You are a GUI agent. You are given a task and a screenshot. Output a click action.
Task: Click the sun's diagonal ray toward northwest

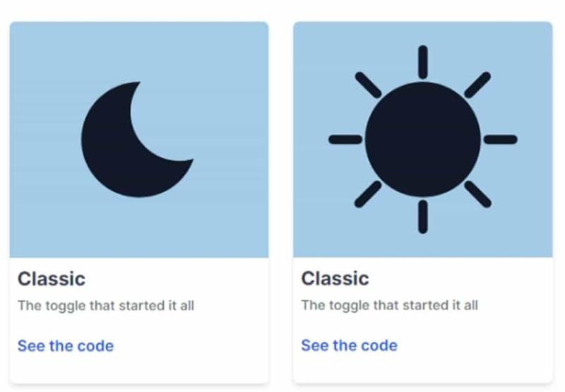coord(368,85)
